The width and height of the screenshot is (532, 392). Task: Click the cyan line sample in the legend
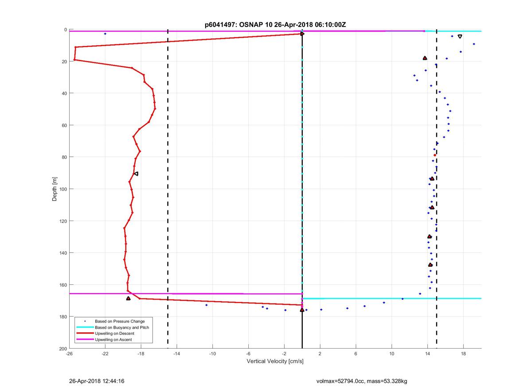(x=85, y=327)
